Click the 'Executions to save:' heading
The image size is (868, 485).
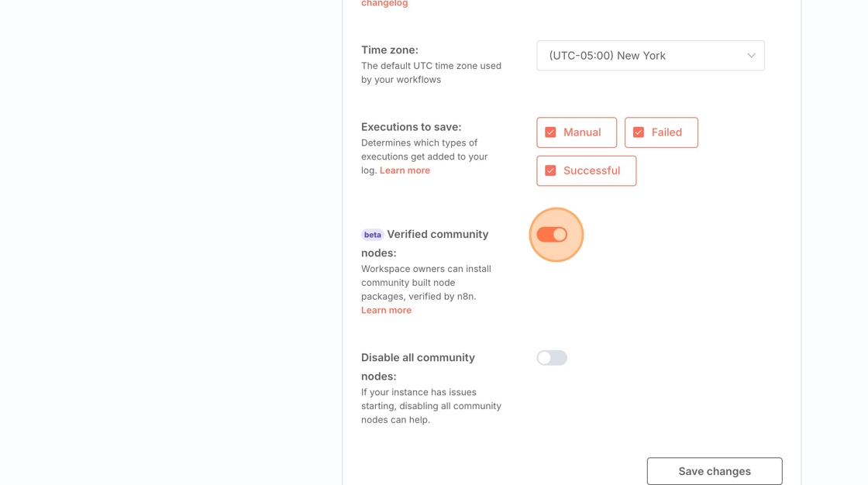(x=411, y=127)
